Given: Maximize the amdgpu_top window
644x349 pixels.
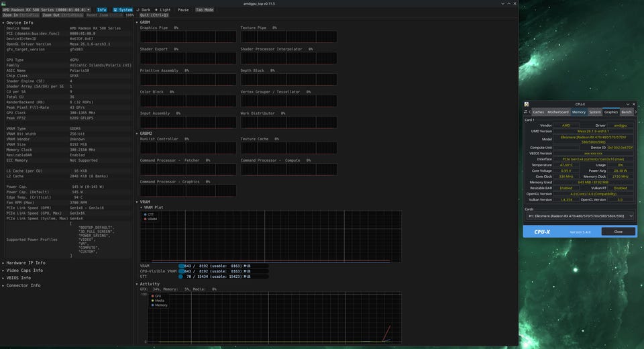Looking at the screenshot, I should (x=509, y=3).
